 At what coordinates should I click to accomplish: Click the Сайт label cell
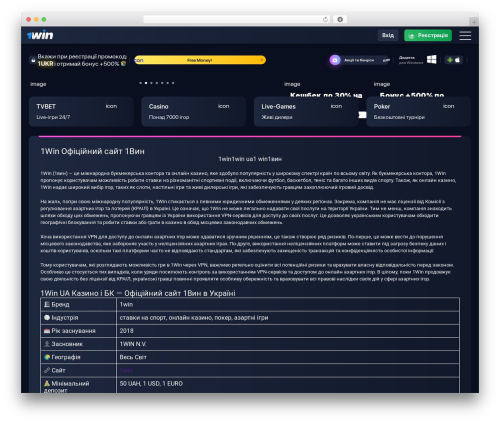[79, 370]
